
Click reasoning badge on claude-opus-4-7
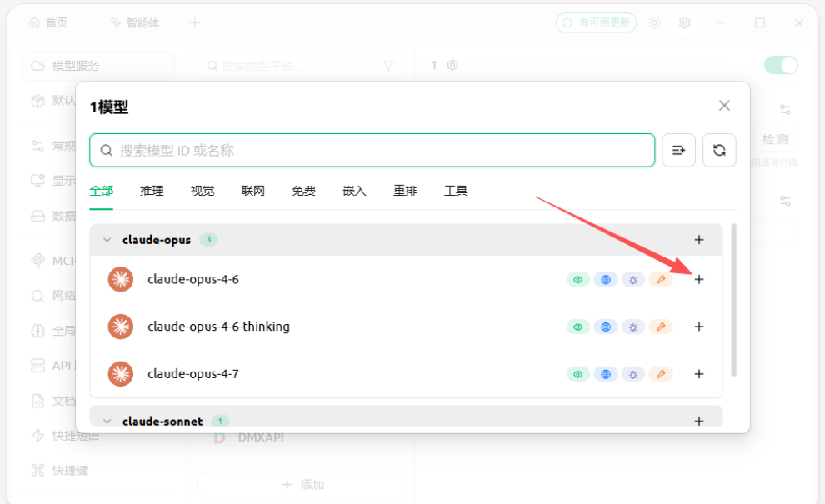633,375
